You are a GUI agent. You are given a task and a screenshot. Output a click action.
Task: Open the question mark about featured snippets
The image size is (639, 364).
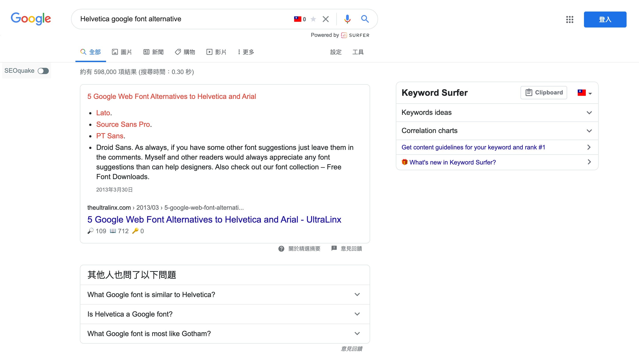(281, 249)
